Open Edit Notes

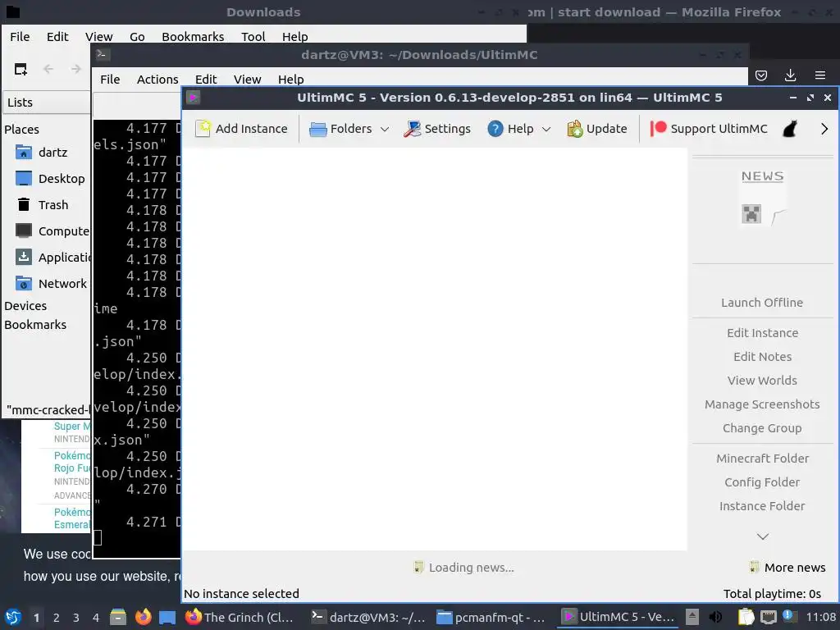[762, 357]
